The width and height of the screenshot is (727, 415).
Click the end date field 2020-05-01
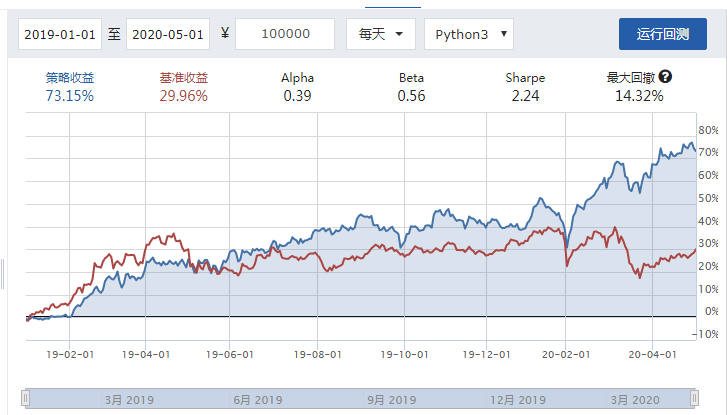[167, 34]
